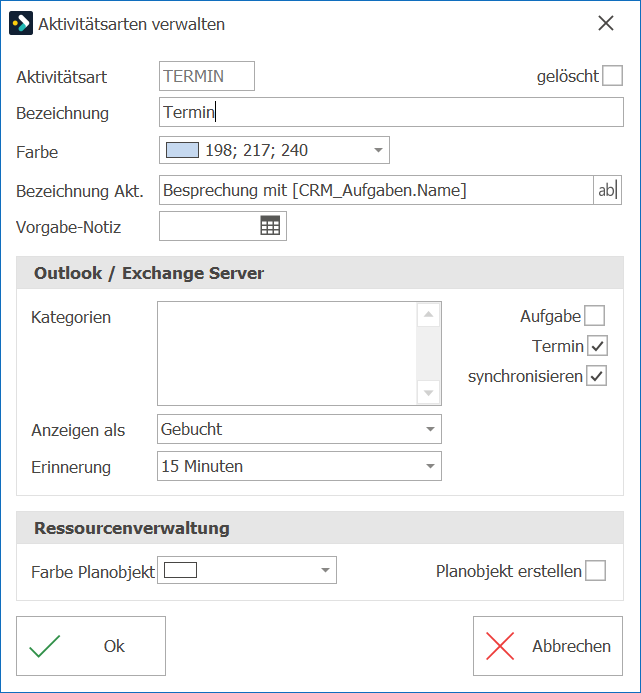Viewport: 641px width, 693px height.
Task: Click the Abbrechen button
Action: coord(548,646)
